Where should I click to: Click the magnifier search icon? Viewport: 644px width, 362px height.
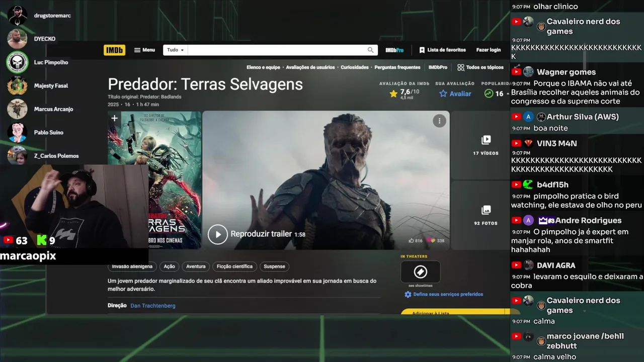[x=371, y=50]
